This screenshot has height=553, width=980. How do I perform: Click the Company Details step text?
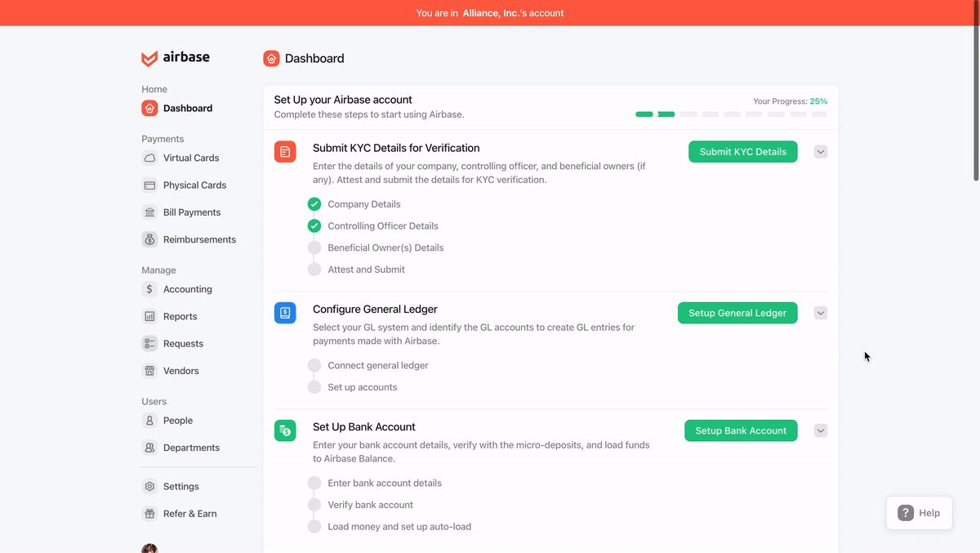click(x=364, y=204)
